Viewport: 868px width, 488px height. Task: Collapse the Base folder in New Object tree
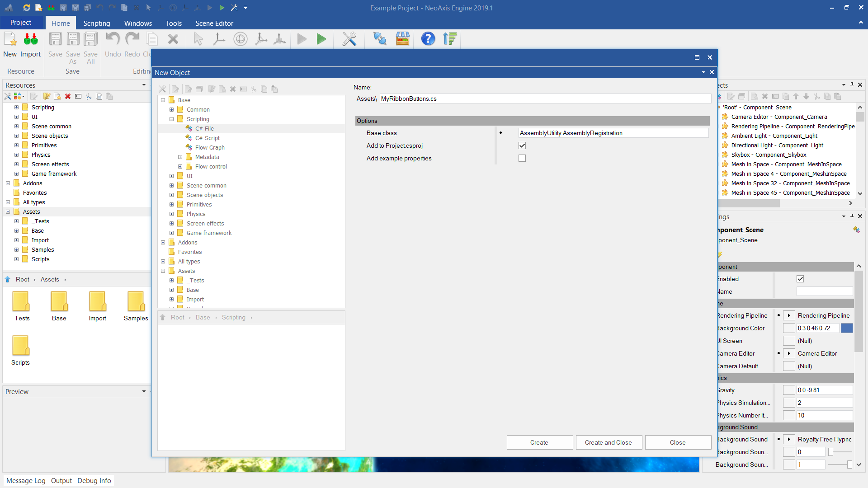[163, 100]
